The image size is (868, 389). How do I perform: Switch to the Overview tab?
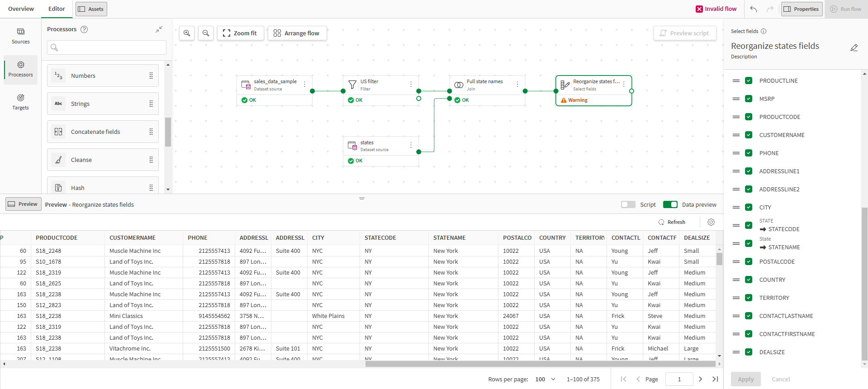[x=21, y=9]
